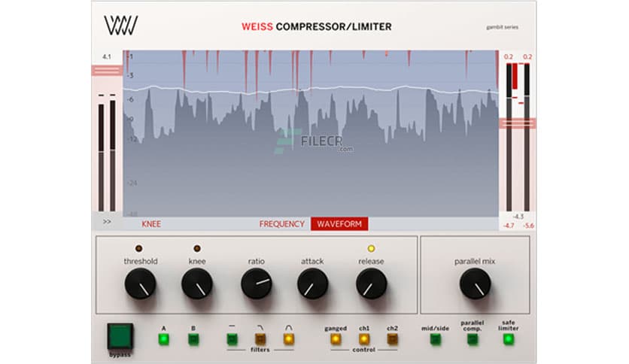The width and height of the screenshot is (629, 364).
Task: Click the attack knob
Action: tap(312, 284)
